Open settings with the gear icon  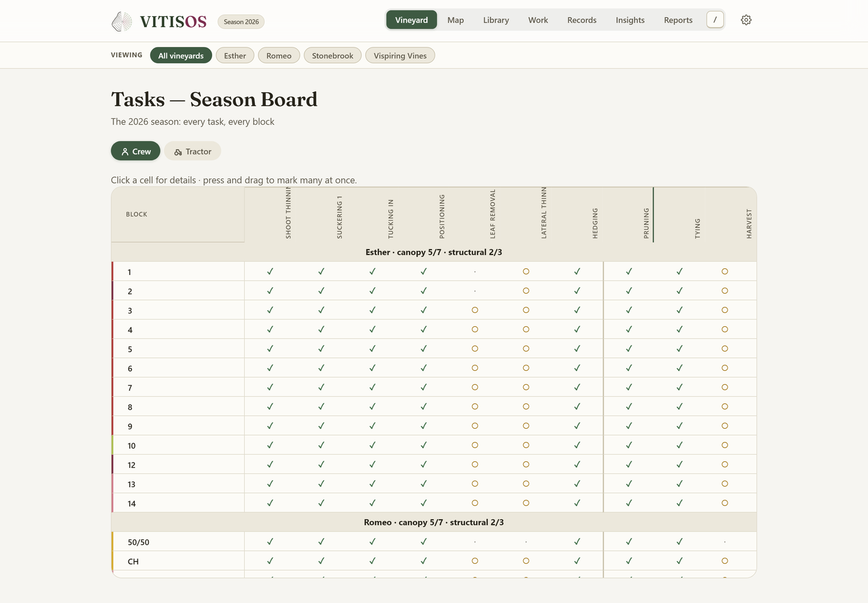(746, 20)
